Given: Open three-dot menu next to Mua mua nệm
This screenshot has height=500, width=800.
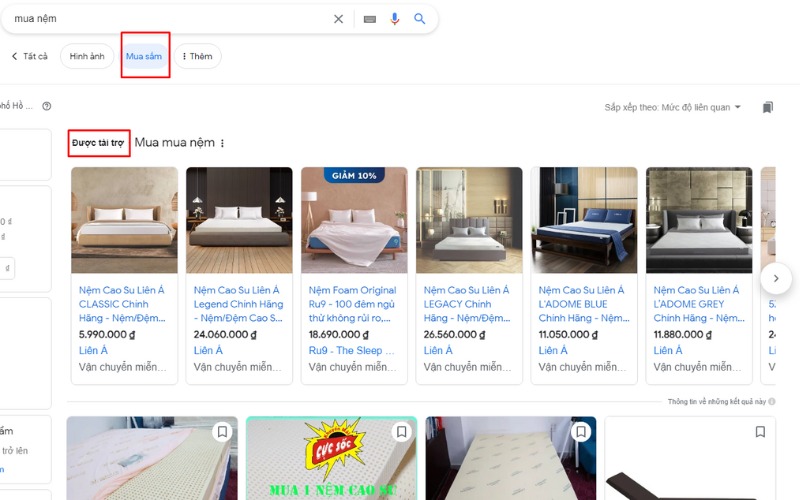Looking at the screenshot, I should (222, 143).
